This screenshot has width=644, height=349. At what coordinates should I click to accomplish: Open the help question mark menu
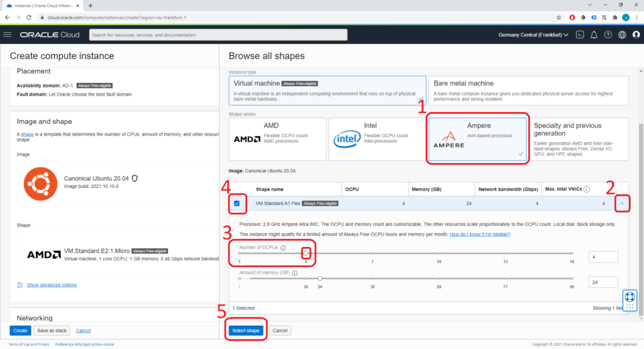[x=608, y=35]
